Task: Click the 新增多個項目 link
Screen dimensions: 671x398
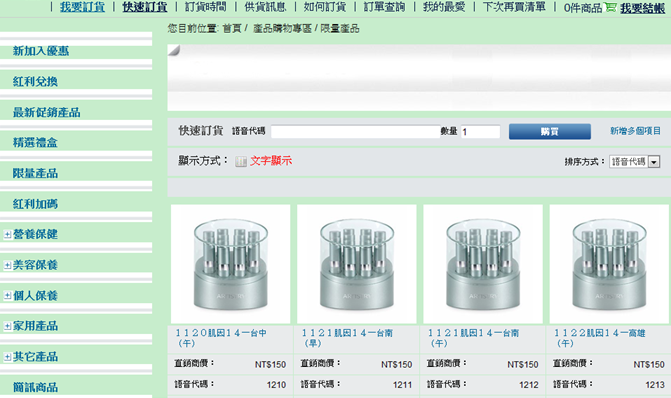Action: [x=635, y=131]
